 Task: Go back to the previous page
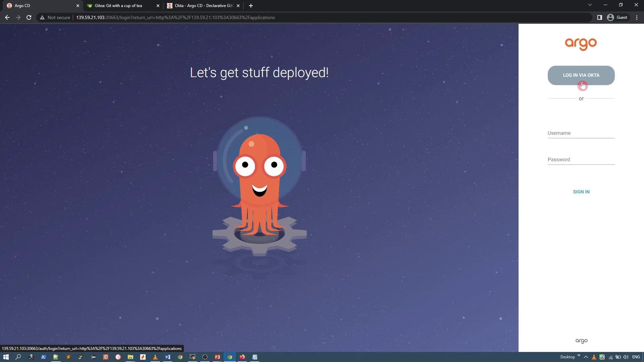pyautogui.click(x=7, y=17)
